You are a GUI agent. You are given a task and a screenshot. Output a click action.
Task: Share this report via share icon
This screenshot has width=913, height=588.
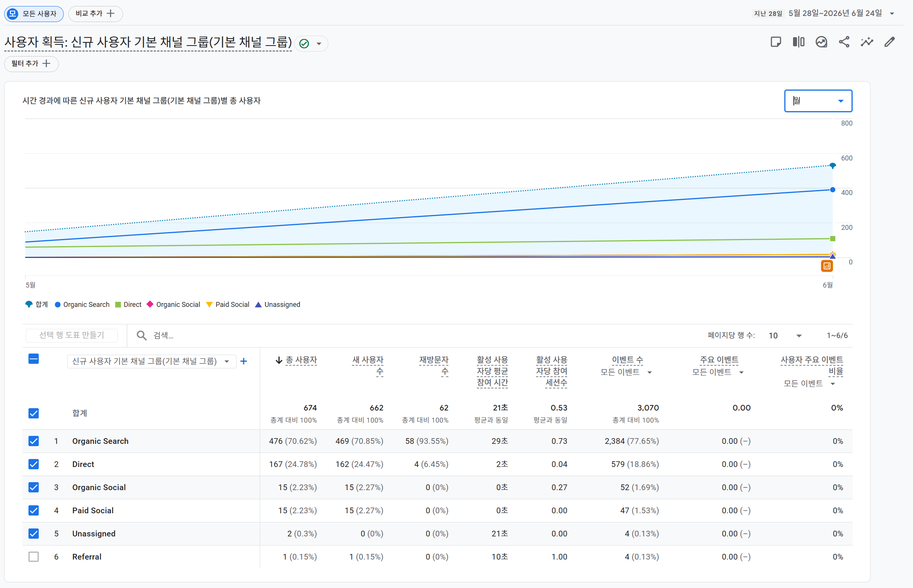[844, 42]
